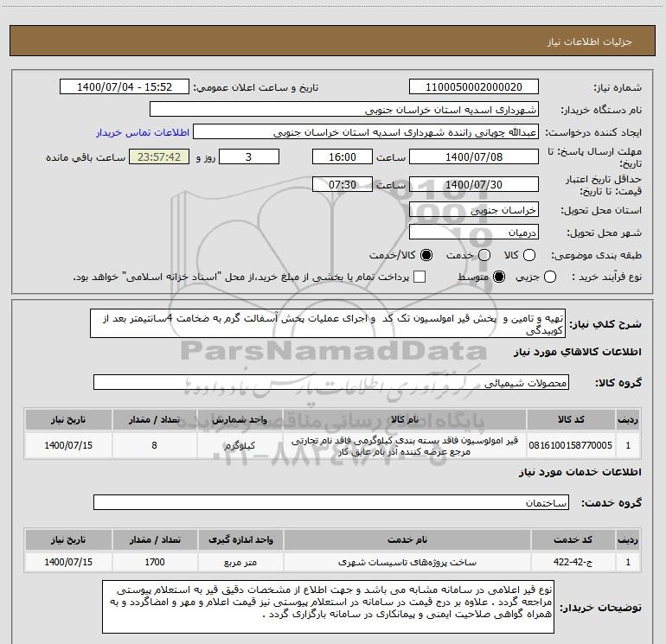Screen dimensions: 666x644
Task: Click the service group field ساختمان
Action: tap(331, 502)
